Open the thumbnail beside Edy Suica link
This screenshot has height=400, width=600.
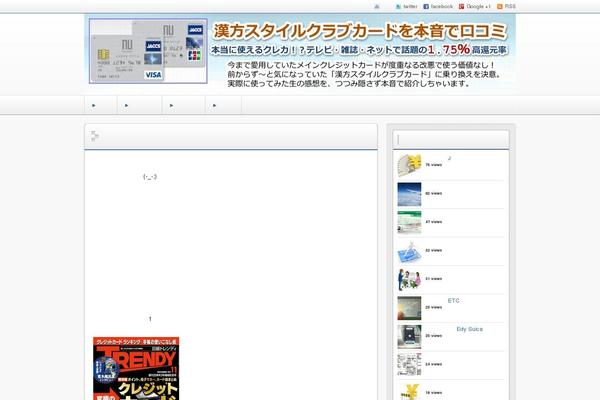(409, 336)
